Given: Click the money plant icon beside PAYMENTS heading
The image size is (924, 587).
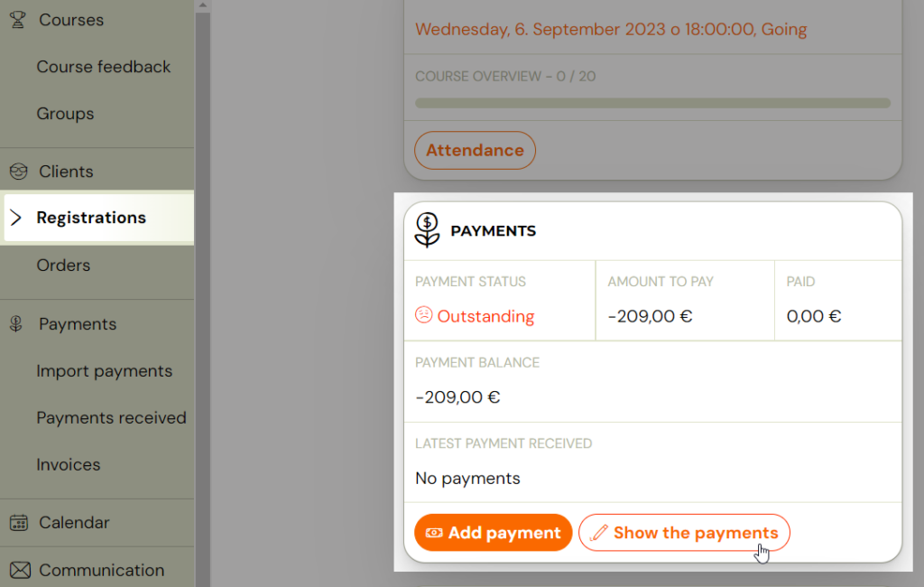Looking at the screenshot, I should [x=427, y=230].
